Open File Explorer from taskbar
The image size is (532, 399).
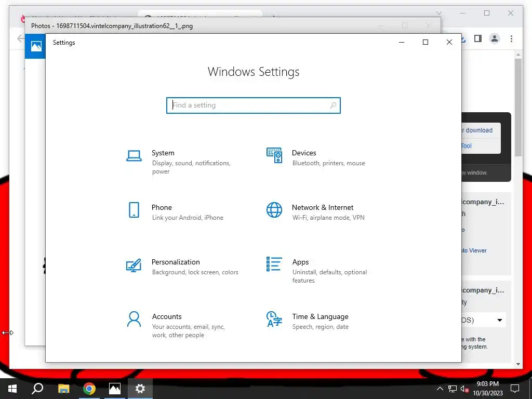tap(63, 389)
